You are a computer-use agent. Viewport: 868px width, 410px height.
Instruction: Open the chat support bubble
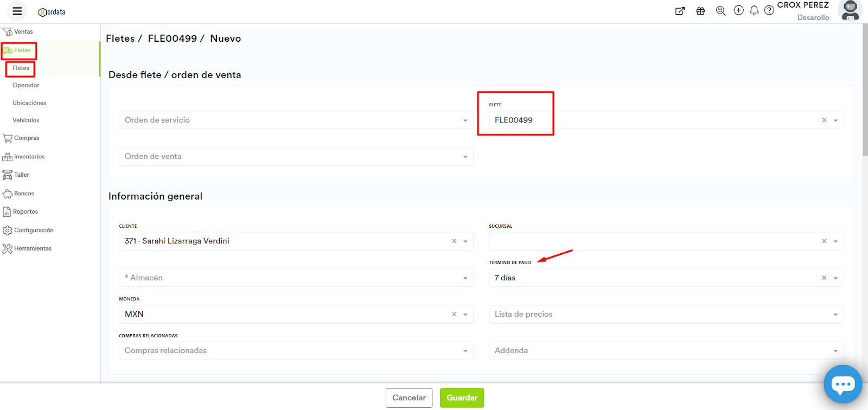(x=843, y=384)
